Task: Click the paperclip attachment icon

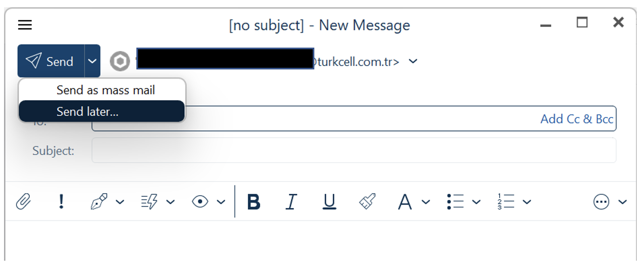Action: (x=23, y=201)
